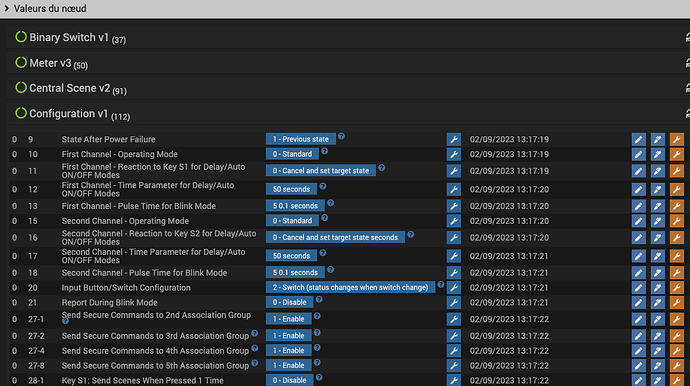This screenshot has height=386, width=690.
Task: Click orange wrench on Second Channel Operating Mode row
Action: pos(676,221)
